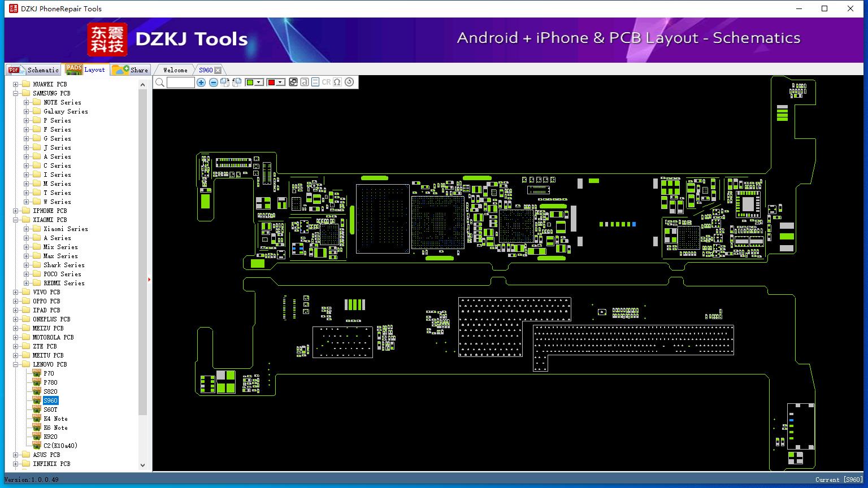Click the magnifier search icon in the toolbar
868x488 pixels.
tap(160, 82)
